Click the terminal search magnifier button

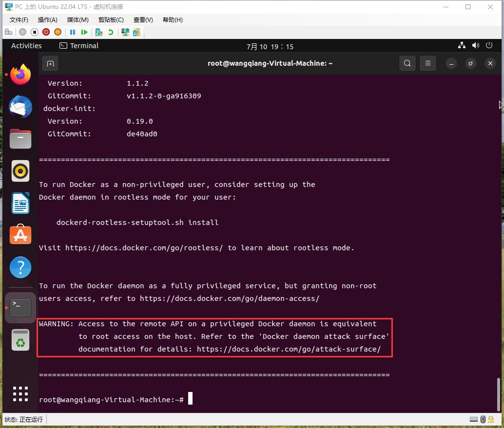pyautogui.click(x=407, y=63)
